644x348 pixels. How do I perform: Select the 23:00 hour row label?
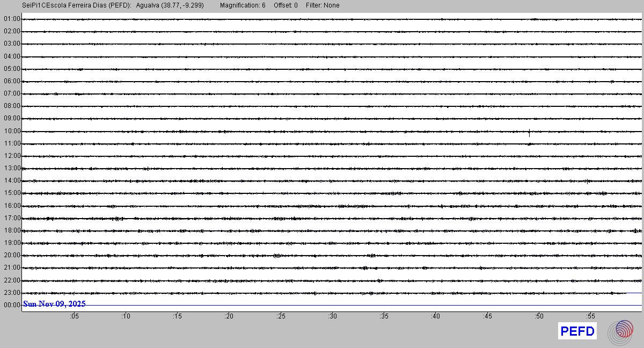(x=12, y=293)
